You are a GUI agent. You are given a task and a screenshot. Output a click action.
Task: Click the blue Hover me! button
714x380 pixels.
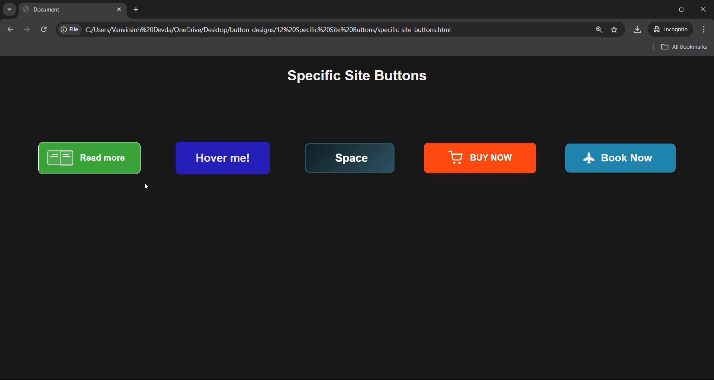point(223,158)
